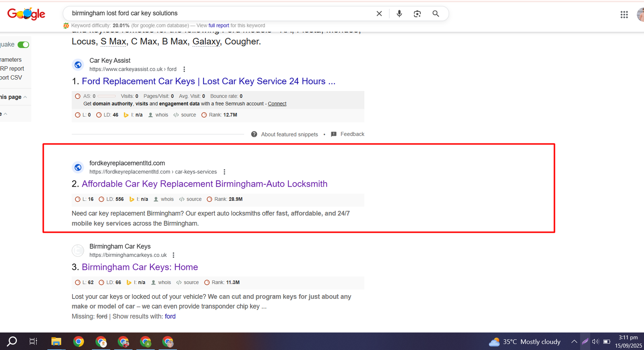Screen dimensions: 644x350
Task: Click the Feedback link
Action: [352, 134]
